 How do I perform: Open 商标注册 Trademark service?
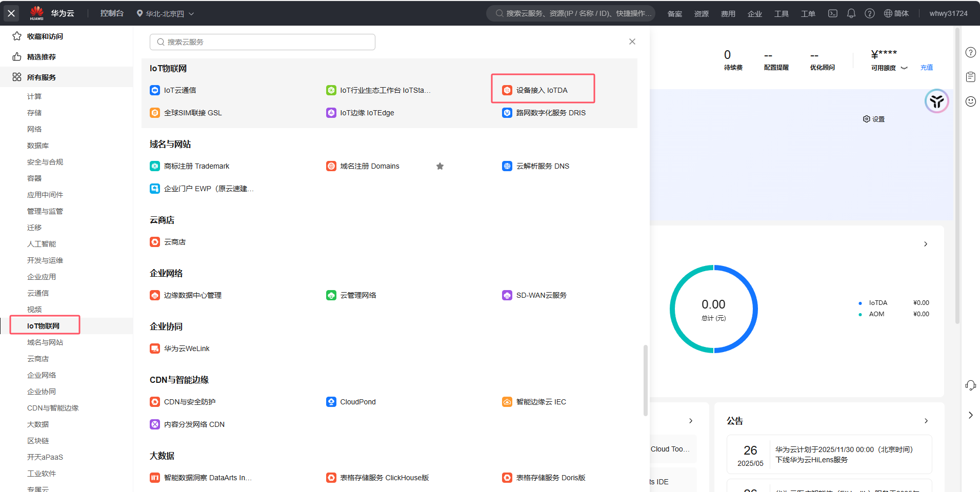click(x=189, y=166)
